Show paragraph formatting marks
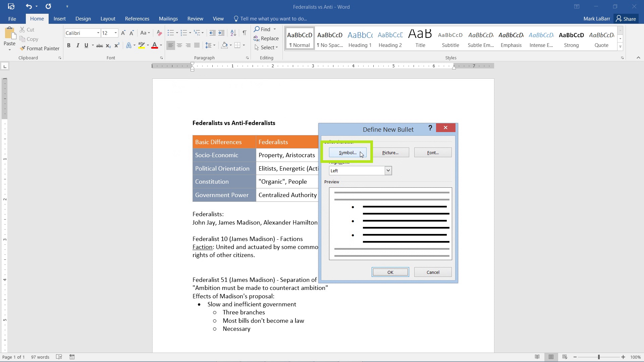 tap(245, 33)
